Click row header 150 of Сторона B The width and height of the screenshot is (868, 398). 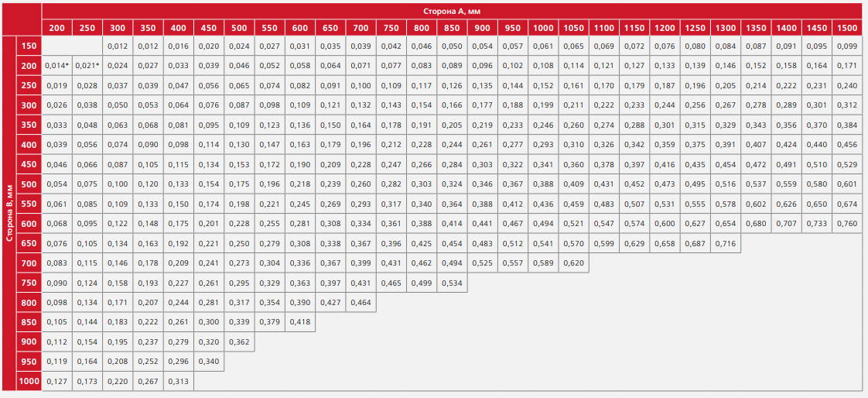pyautogui.click(x=29, y=46)
